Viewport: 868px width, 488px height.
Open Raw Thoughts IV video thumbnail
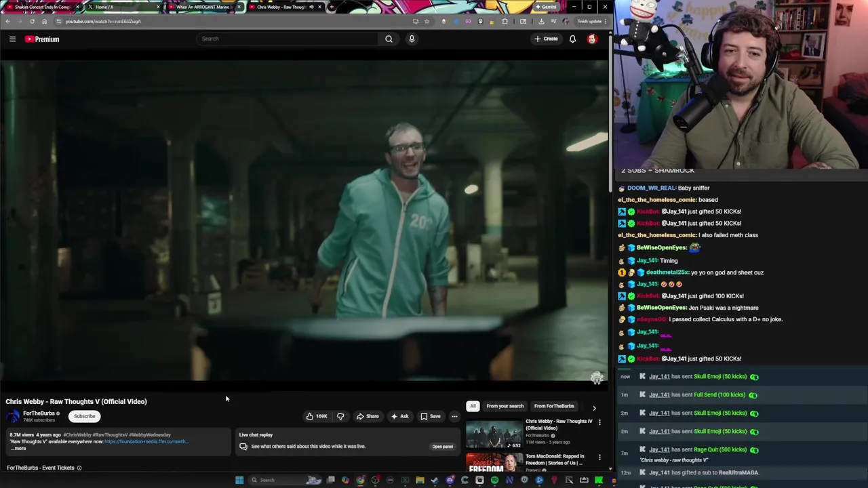pos(494,435)
